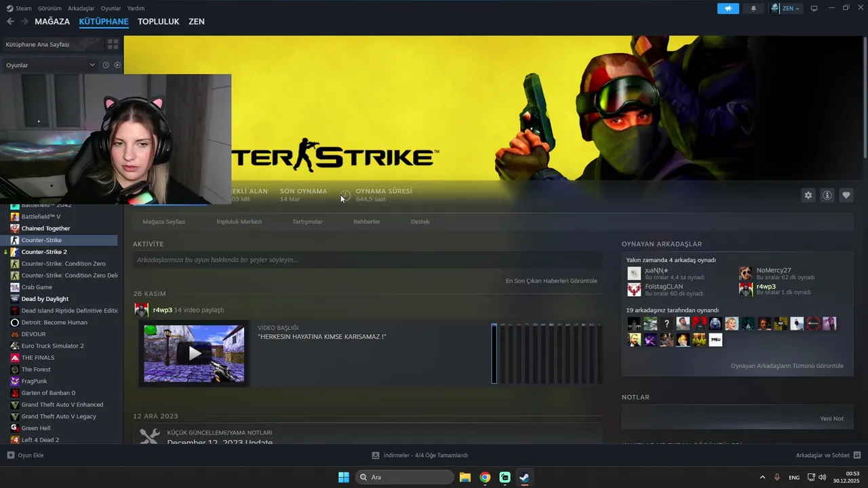Screen dimensions: 868x488
Task: Open Chrome from the taskbar
Action: 485,477
